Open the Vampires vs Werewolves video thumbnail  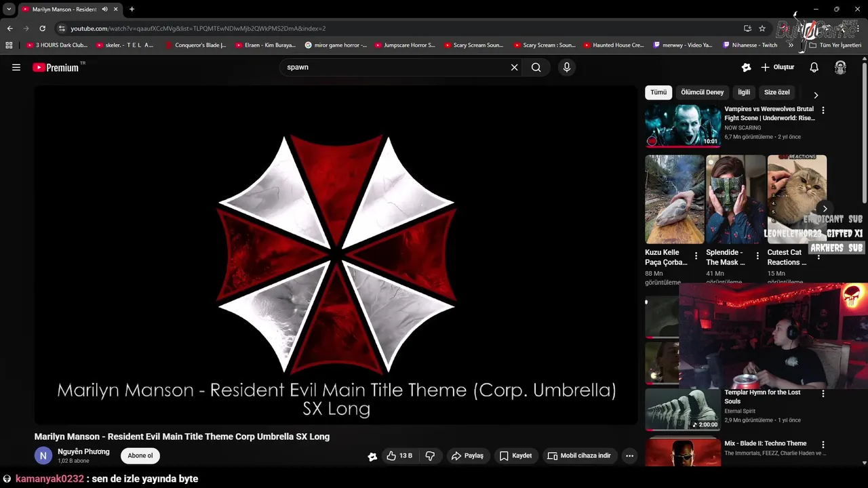pyautogui.click(x=683, y=125)
